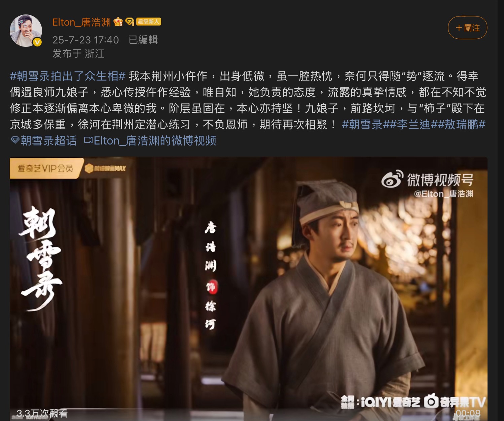
Task: Open the 25-7-23 17:40 post timestamp
Action: tap(85, 40)
